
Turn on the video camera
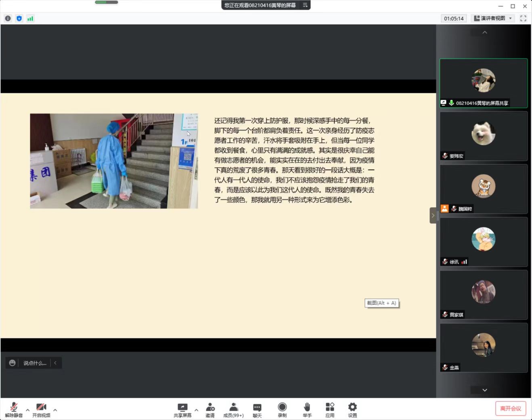coord(41,407)
